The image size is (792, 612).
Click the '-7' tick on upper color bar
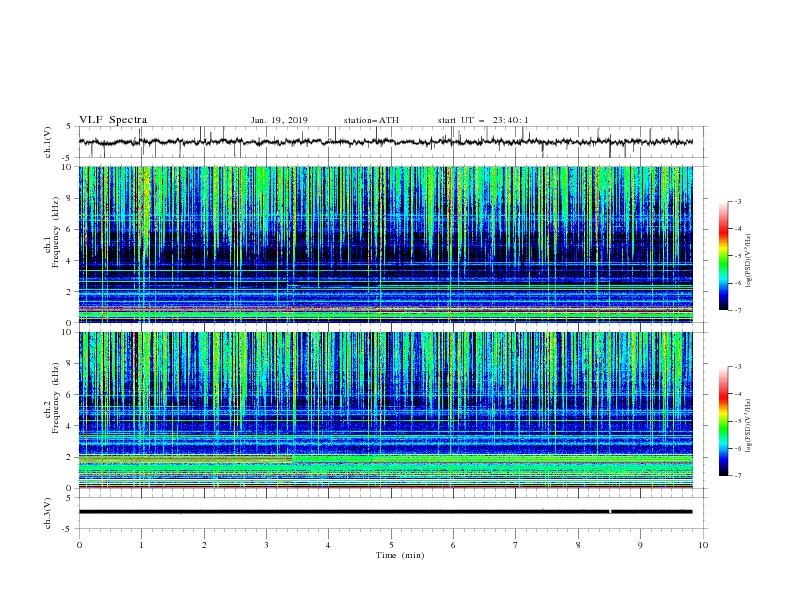click(737, 310)
